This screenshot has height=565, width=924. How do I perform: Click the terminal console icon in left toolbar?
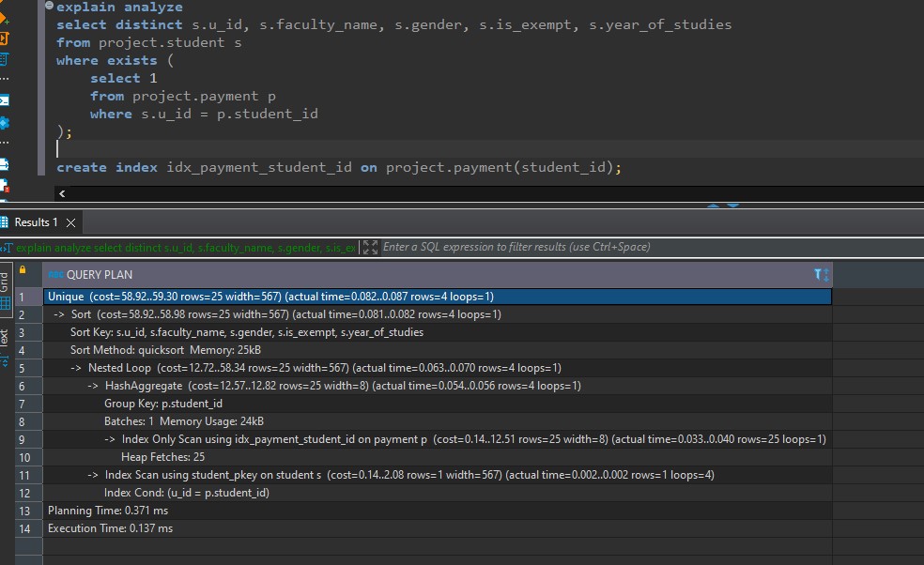pyautogui.click(x=5, y=100)
